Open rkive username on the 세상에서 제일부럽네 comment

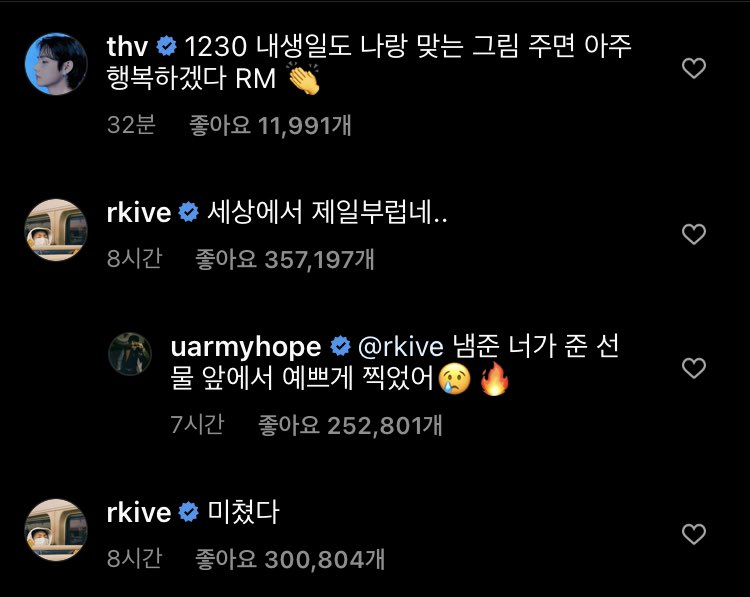point(139,212)
